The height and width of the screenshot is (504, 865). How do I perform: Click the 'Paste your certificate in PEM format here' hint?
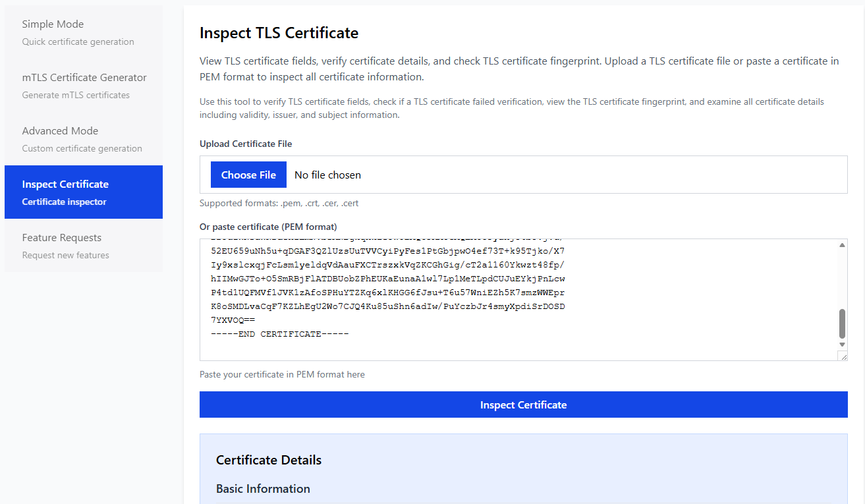point(282,374)
